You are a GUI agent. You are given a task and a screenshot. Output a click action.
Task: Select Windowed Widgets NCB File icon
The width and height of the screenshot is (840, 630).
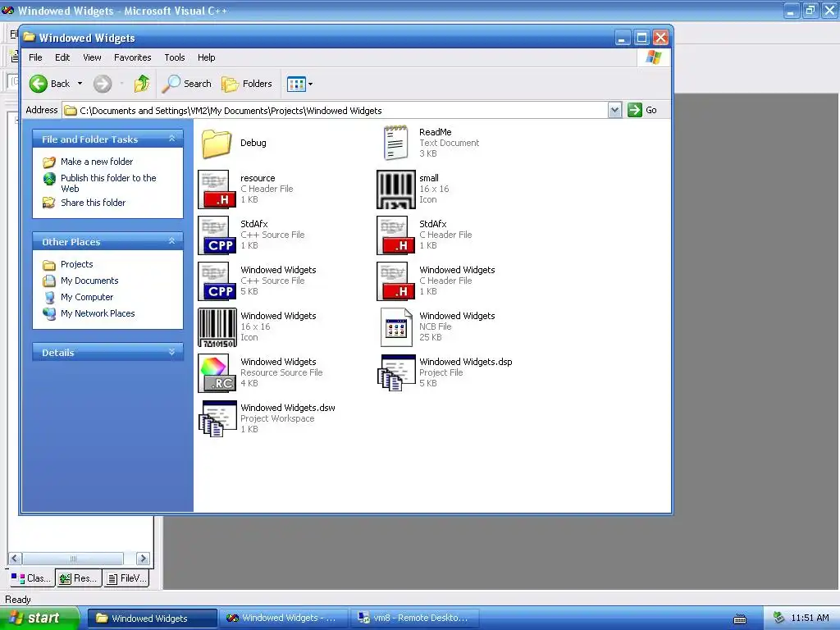pyautogui.click(x=396, y=327)
